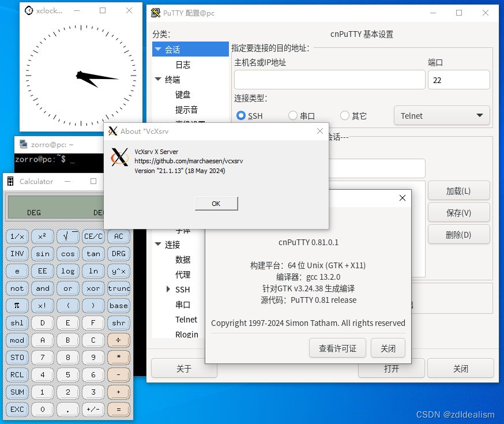This screenshot has height=424, width=504.
Task: Click the large VcXsrv X Server logo
Action: [x=119, y=157]
